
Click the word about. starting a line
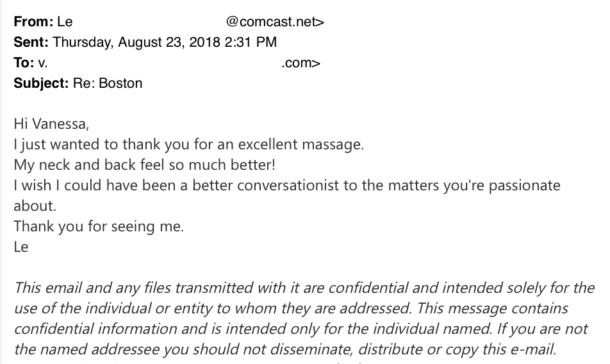[x=35, y=206]
